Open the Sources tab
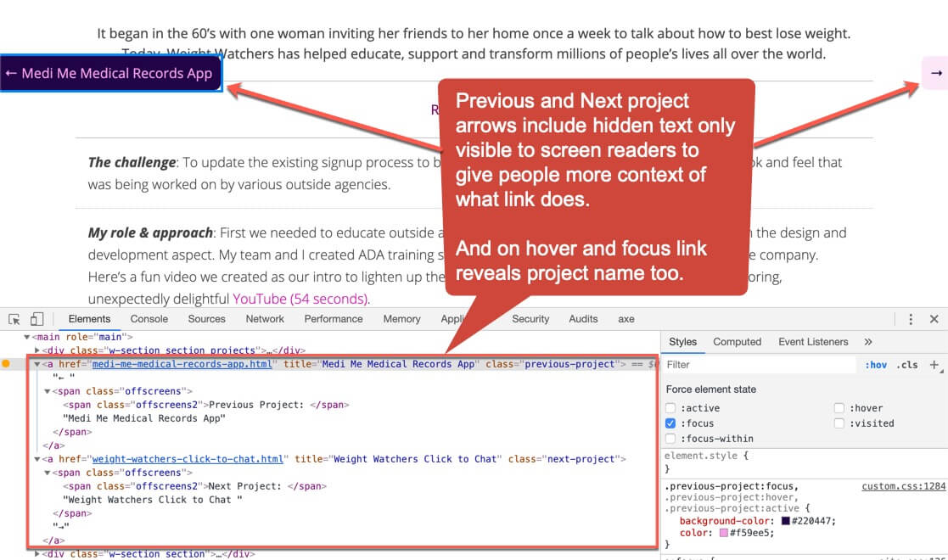Image resolution: width=948 pixels, height=560 pixels. (x=207, y=319)
